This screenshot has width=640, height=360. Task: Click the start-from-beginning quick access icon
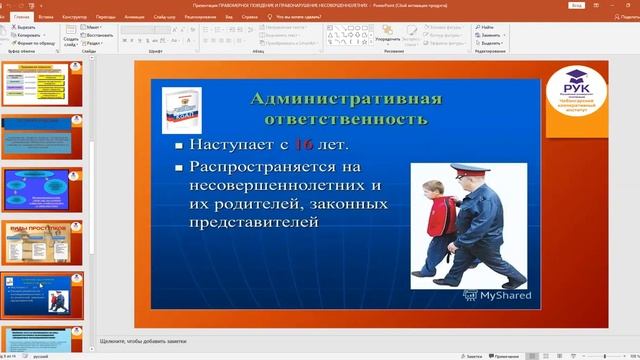[x=32, y=6]
